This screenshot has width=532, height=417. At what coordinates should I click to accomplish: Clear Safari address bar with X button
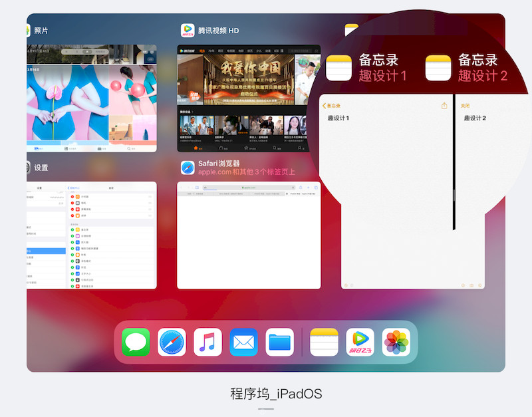click(293, 188)
